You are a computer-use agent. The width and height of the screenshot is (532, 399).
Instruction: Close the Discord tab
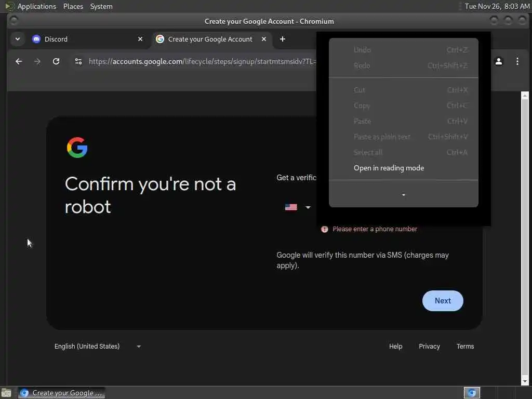pos(140,39)
